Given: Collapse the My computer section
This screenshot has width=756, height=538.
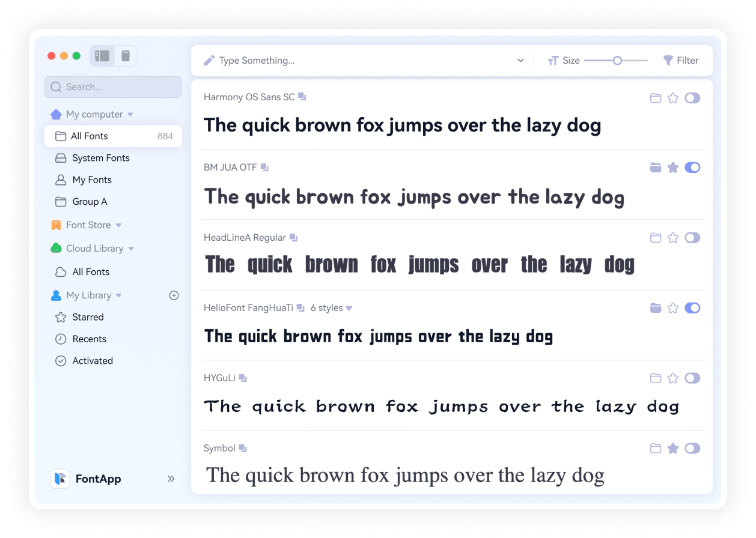Looking at the screenshot, I should click(130, 114).
